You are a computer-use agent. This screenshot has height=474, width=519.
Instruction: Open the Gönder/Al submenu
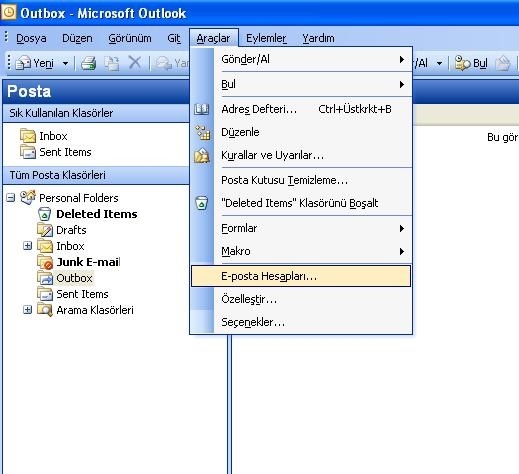(x=301, y=59)
